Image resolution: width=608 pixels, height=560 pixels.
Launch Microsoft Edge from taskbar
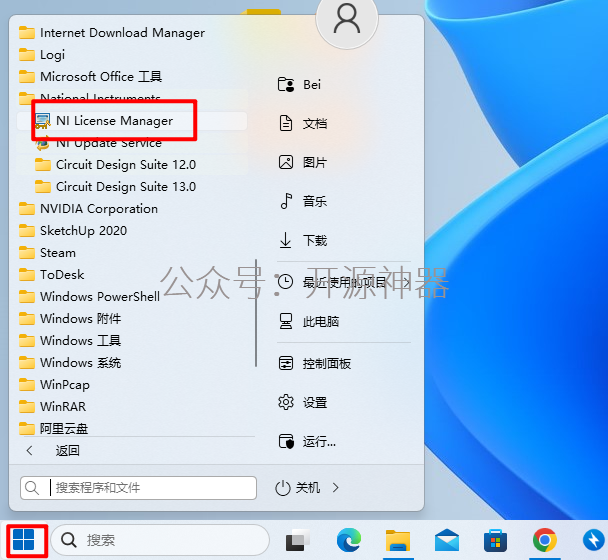click(349, 540)
